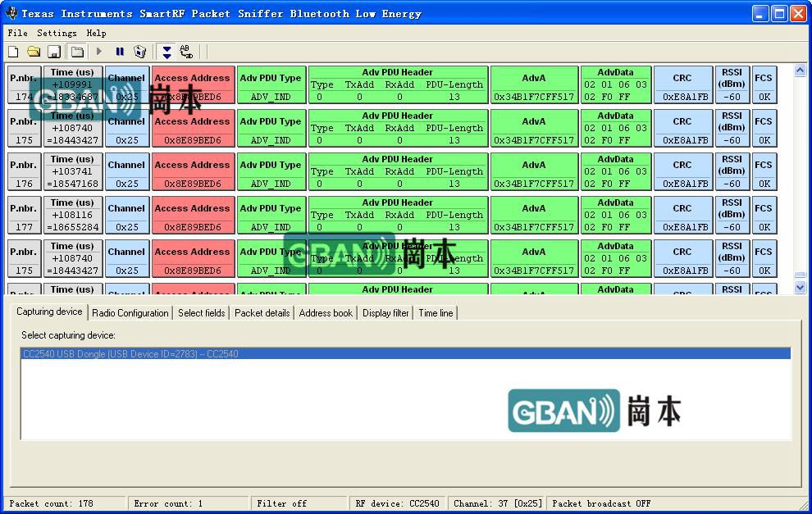Maximize the Packet Sniffer window
The height and width of the screenshot is (514, 812).
point(779,13)
